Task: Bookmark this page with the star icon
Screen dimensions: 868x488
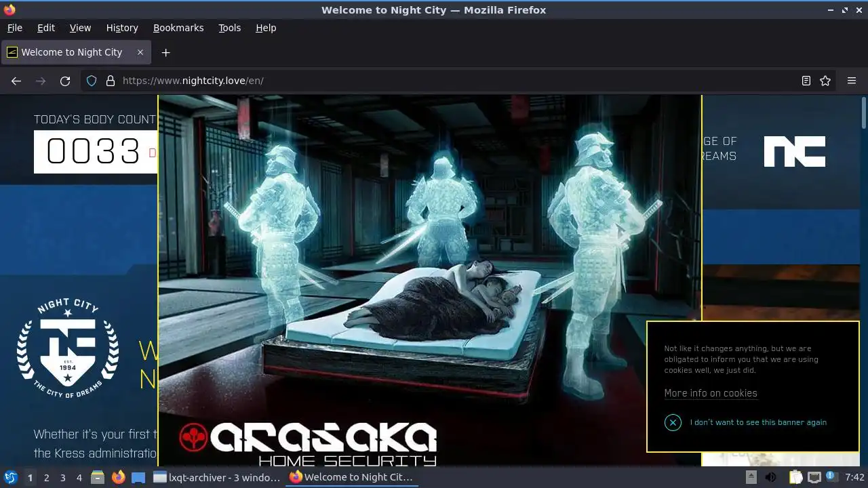Action: [x=825, y=81]
